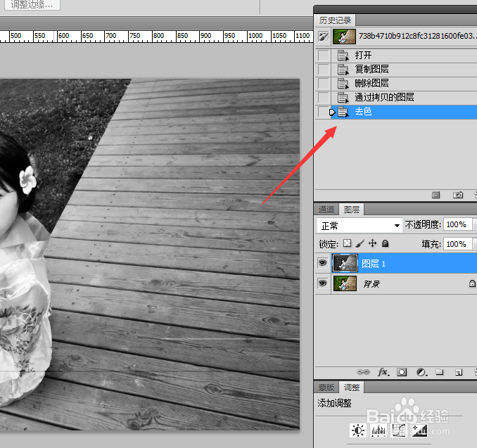Hide 图层 1 with its eye icon
Viewport: 477px width, 448px height.
[x=322, y=263]
